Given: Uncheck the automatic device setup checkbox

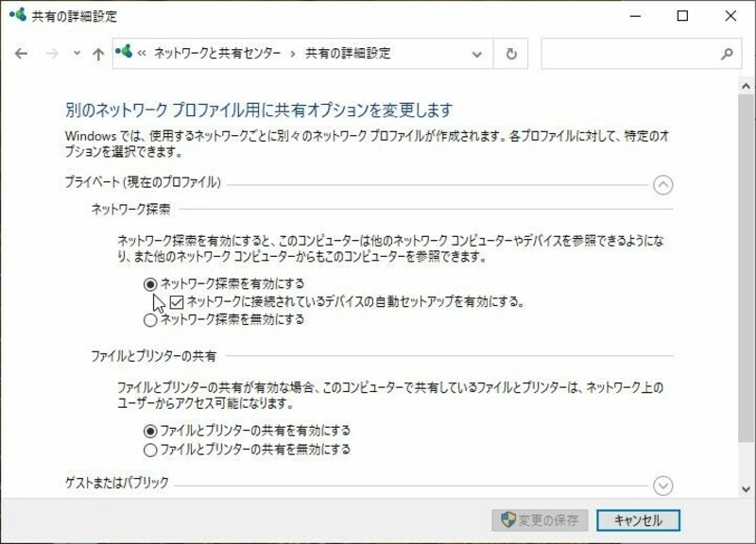Looking at the screenshot, I should click(179, 302).
